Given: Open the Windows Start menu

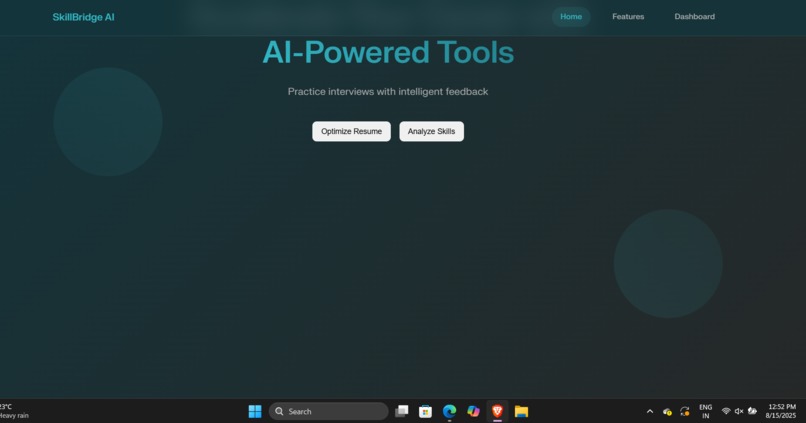Looking at the screenshot, I should (x=255, y=411).
